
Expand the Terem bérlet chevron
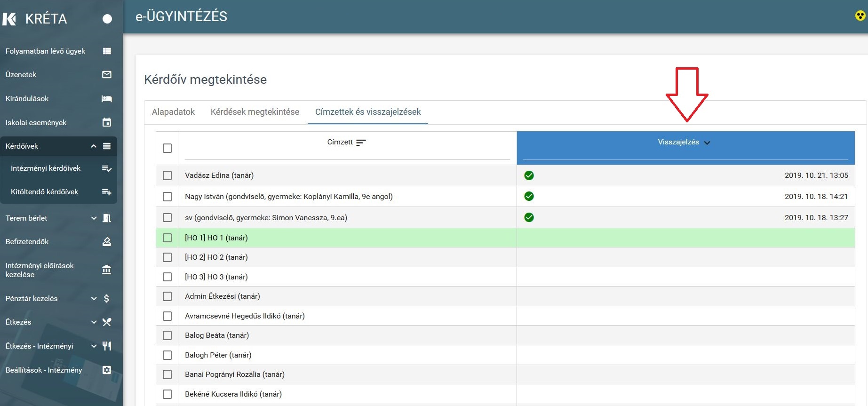[94, 218]
